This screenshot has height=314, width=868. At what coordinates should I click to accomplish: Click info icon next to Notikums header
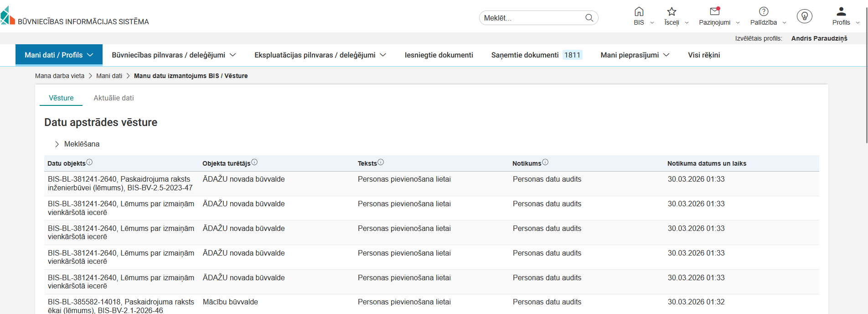(x=545, y=162)
